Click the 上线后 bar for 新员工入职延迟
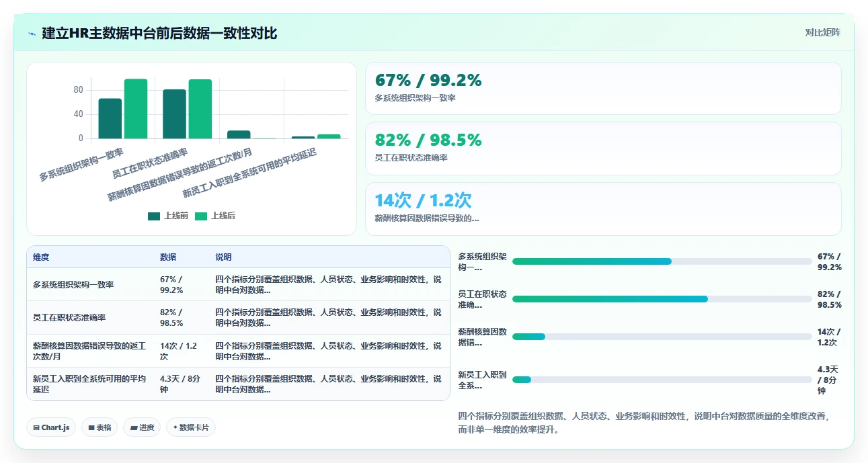 (329, 136)
